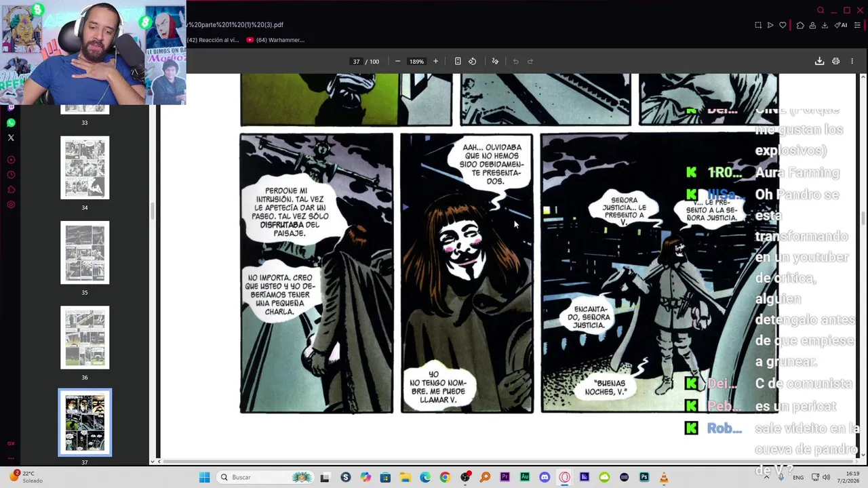The height and width of the screenshot is (488, 868).
Task: Open Adobe Photoshop from taskbar
Action: coord(644,477)
